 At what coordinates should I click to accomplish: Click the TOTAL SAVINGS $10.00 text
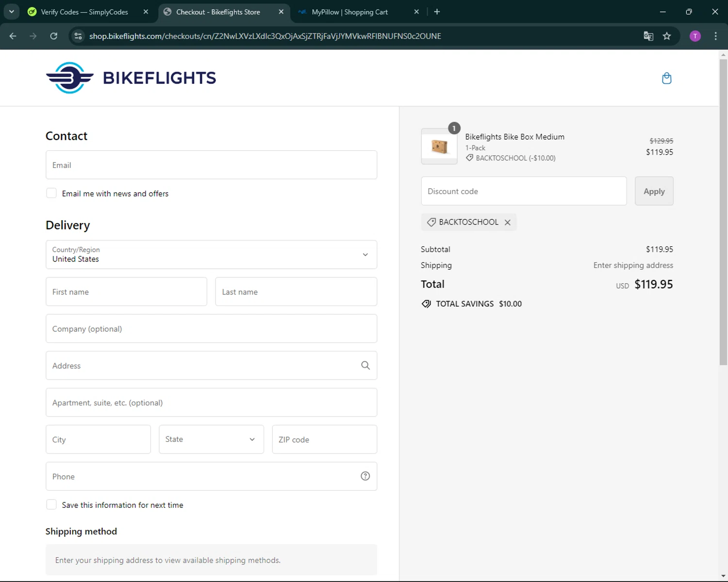click(x=479, y=304)
